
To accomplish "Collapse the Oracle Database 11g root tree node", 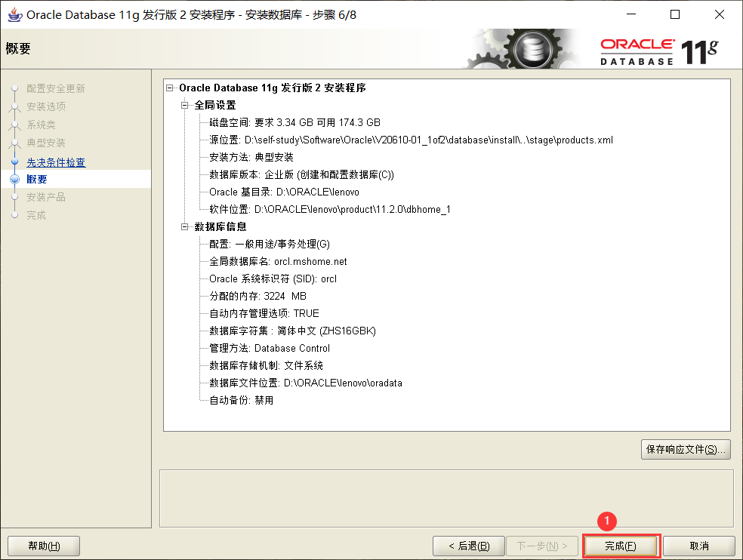I will (170, 88).
